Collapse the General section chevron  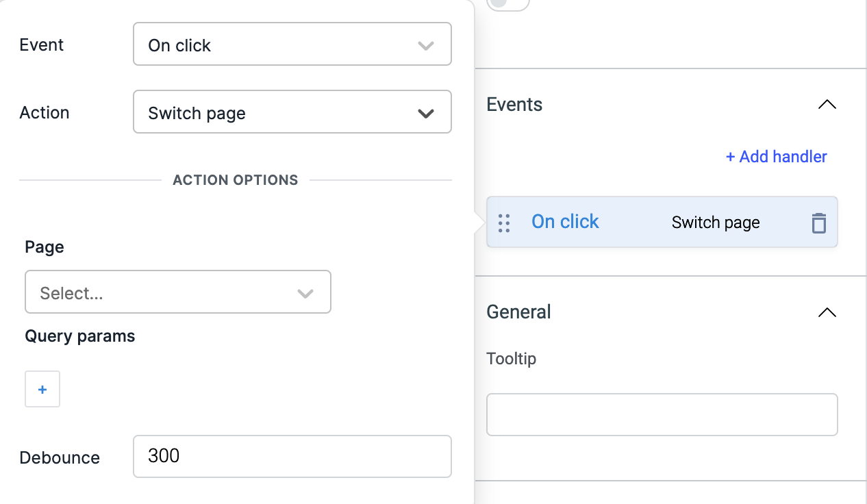(x=827, y=312)
